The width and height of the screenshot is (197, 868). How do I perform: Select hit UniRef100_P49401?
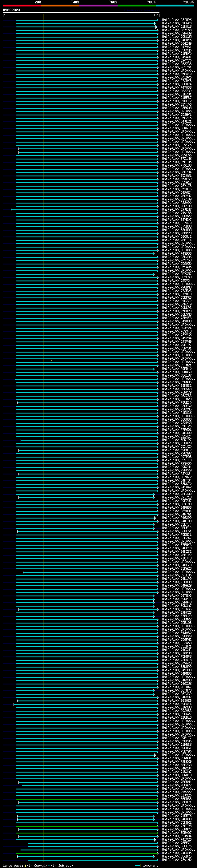click(176, 57)
